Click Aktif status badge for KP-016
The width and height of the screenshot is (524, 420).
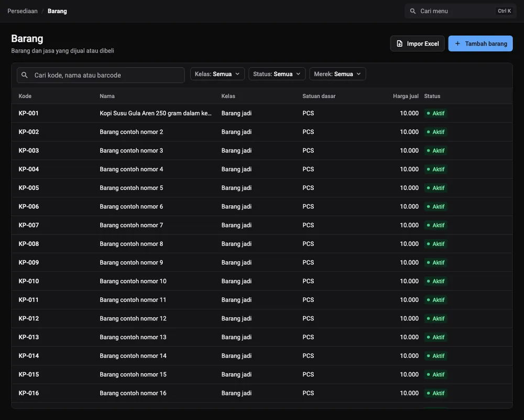click(435, 393)
